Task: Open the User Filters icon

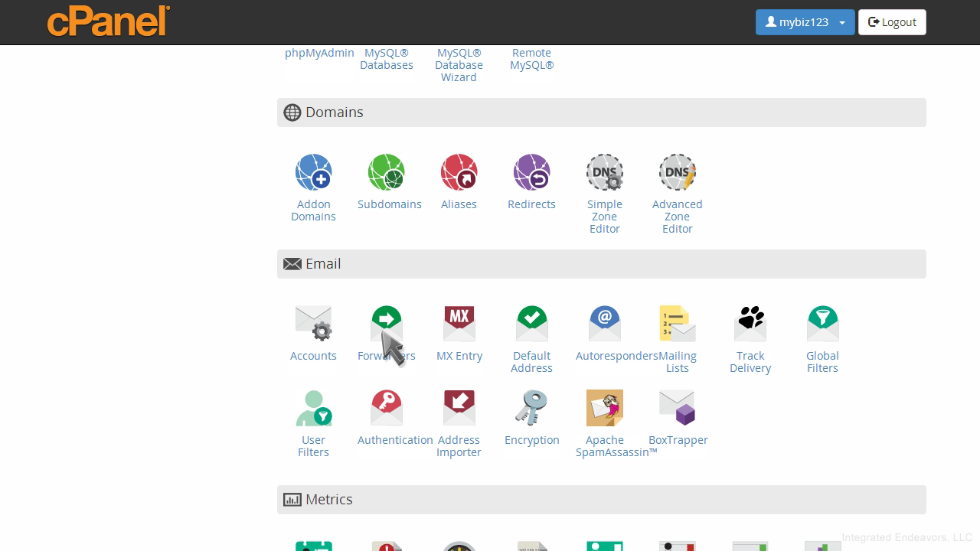Action: click(313, 408)
